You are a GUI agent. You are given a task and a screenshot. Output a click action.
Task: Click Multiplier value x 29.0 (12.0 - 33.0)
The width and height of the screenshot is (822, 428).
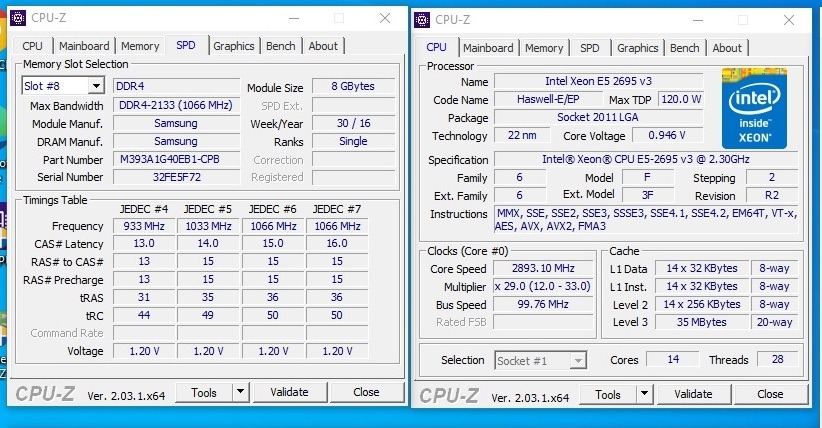543,286
